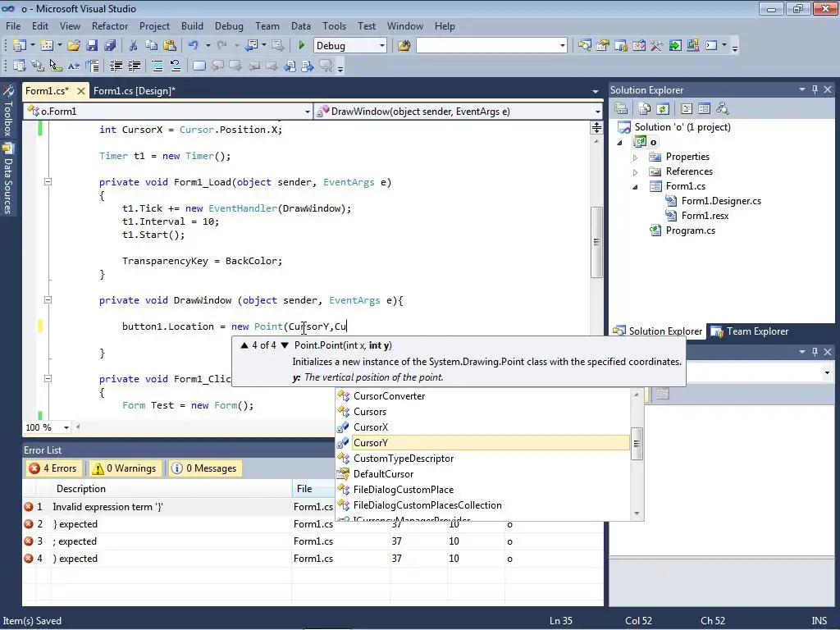Expand the Properties node in Solution Explorer
Image resolution: width=840 pixels, height=630 pixels.
636,157
